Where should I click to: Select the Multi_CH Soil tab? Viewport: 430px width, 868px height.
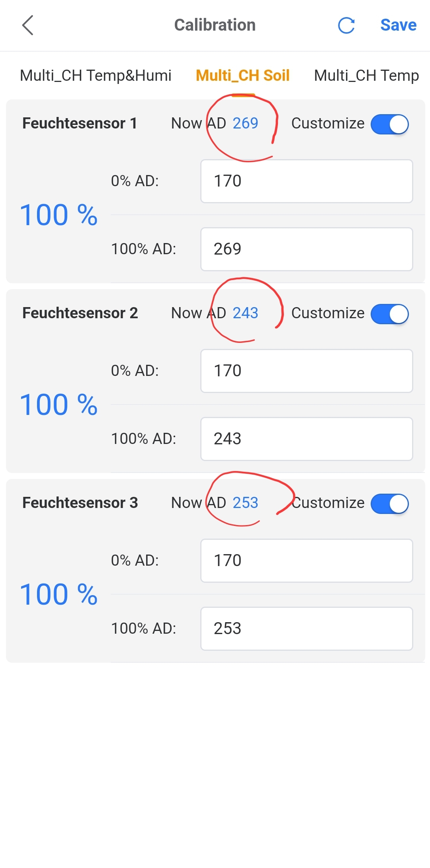click(242, 76)
